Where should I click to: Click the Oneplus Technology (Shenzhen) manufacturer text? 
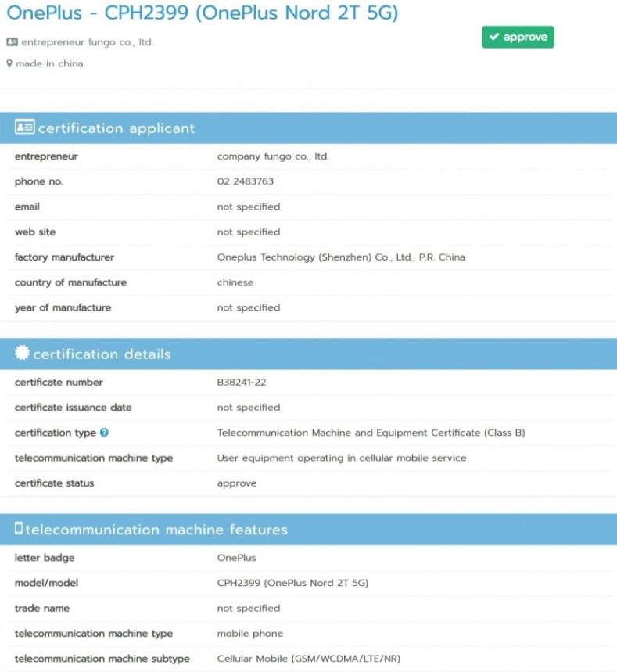(x=341, y=257)
